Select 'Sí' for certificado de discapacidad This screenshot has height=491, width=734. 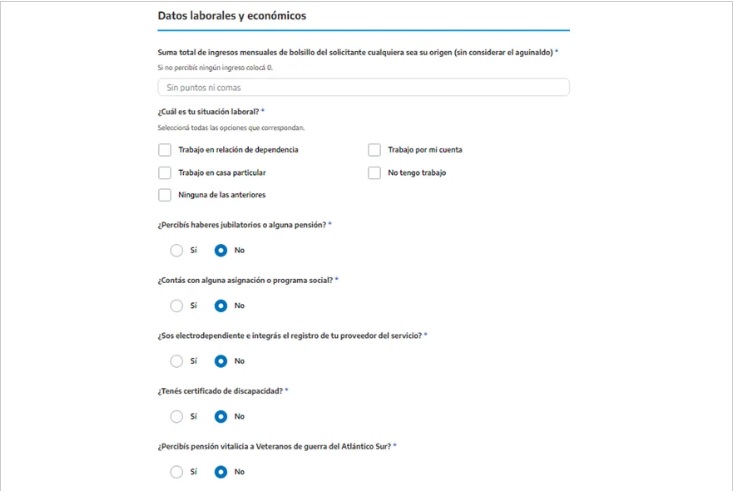click(x=177, y=416)
